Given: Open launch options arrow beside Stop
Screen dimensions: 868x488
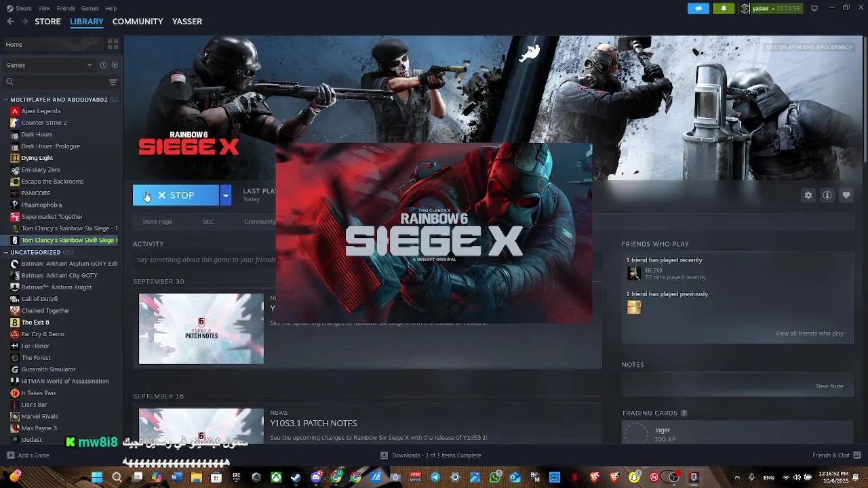Looking at the screenshot, I should click(225, 195).
